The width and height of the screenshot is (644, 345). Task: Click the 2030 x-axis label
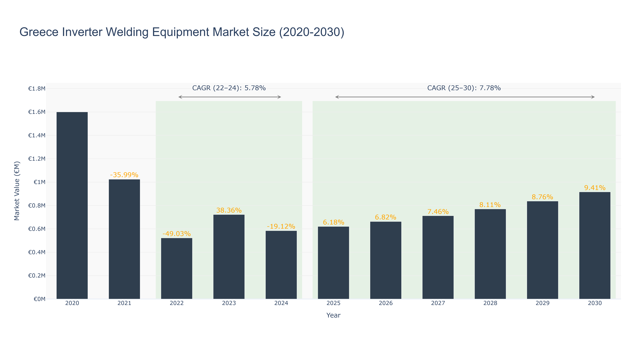click(595, 303)
